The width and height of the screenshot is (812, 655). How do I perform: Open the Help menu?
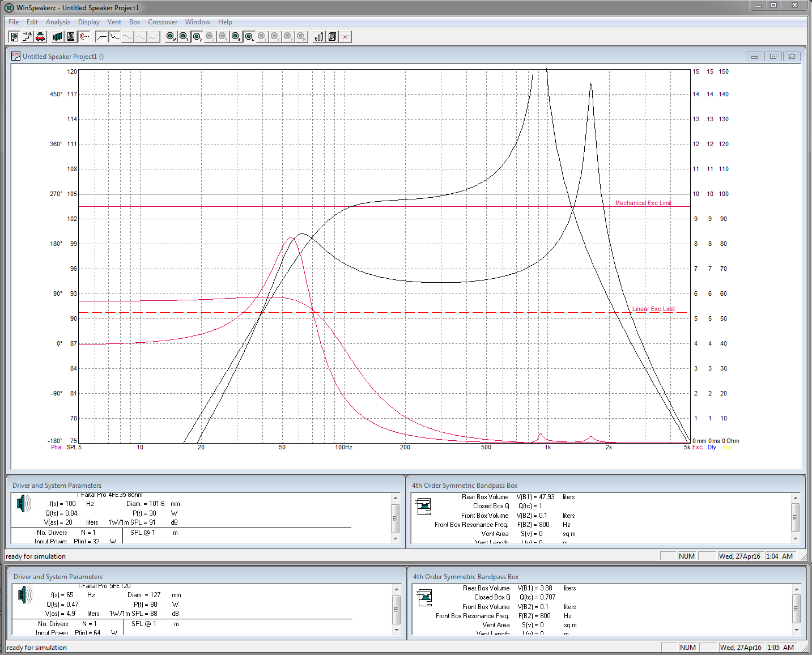225,22
